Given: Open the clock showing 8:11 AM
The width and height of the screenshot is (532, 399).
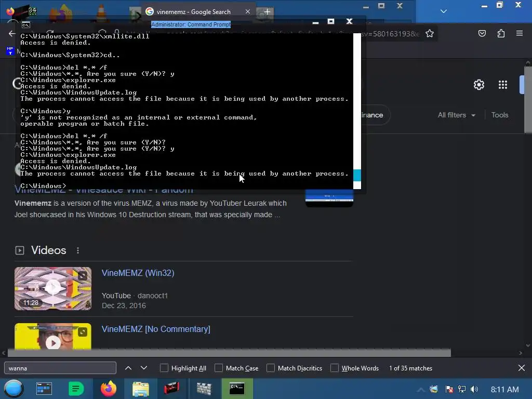Looking at the screenshot, I should pos(504,390).
